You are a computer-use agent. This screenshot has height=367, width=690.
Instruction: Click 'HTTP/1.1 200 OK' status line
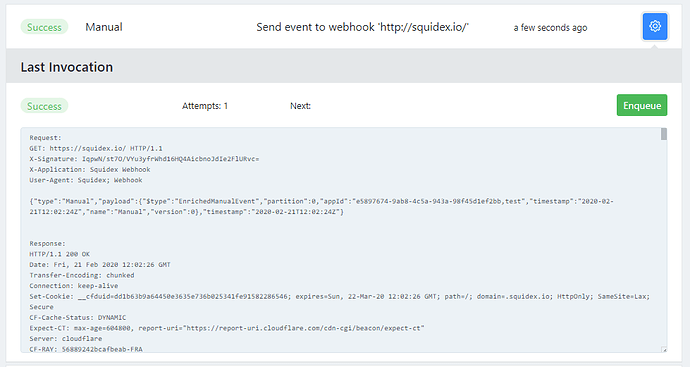tap(59, 254)
